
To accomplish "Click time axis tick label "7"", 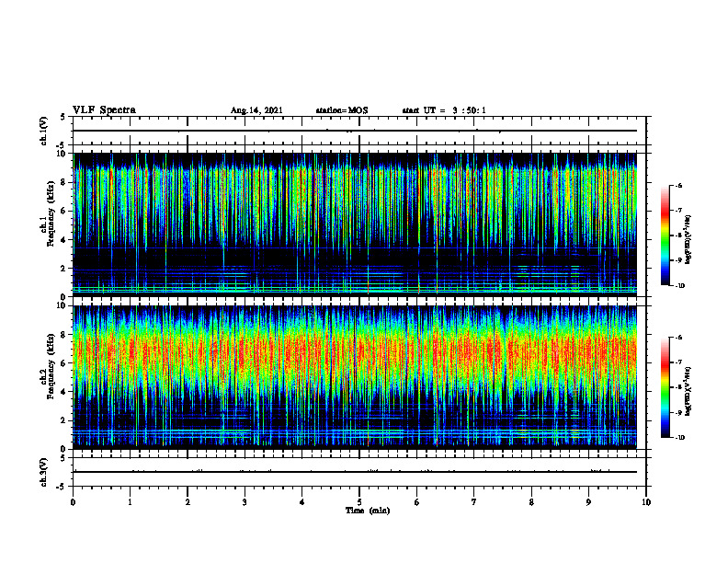I will point(474,502).
